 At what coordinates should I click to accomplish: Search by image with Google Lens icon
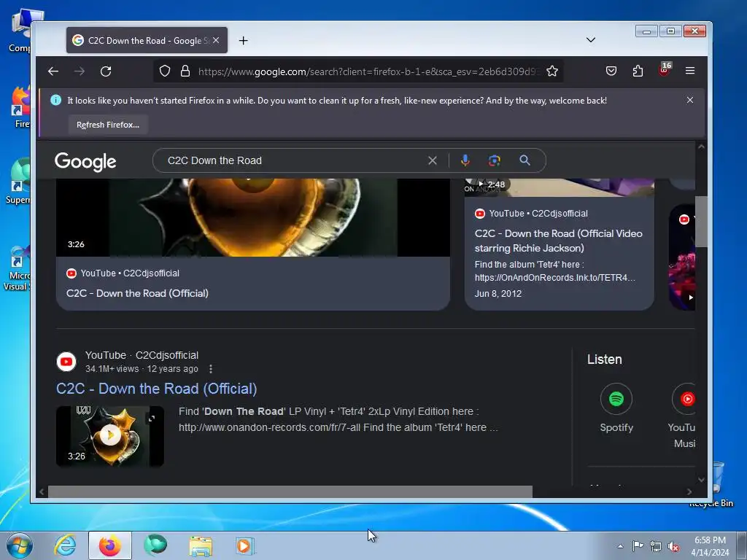pyautogui.click(x=495, y=160)
